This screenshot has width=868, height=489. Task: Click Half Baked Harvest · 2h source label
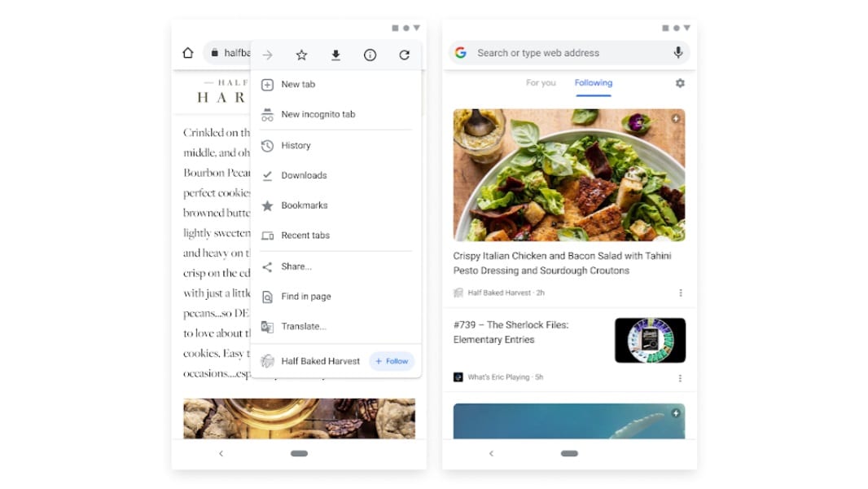[506, 293]
